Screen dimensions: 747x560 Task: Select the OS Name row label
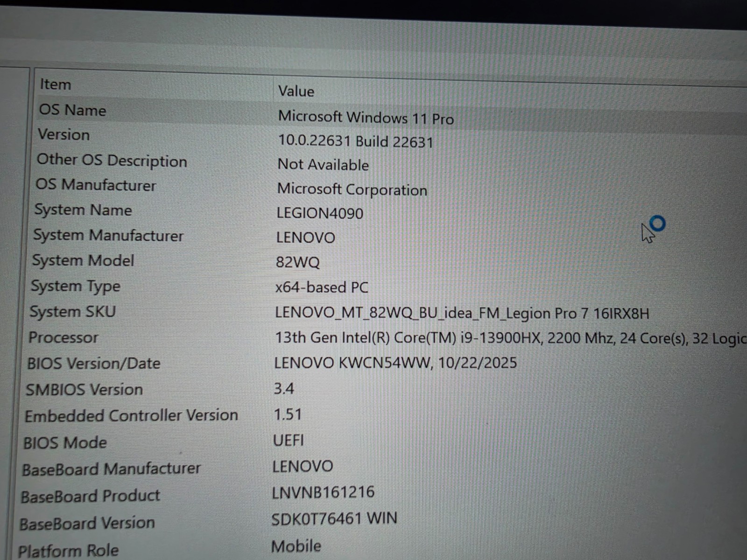(x=72, y=110)
